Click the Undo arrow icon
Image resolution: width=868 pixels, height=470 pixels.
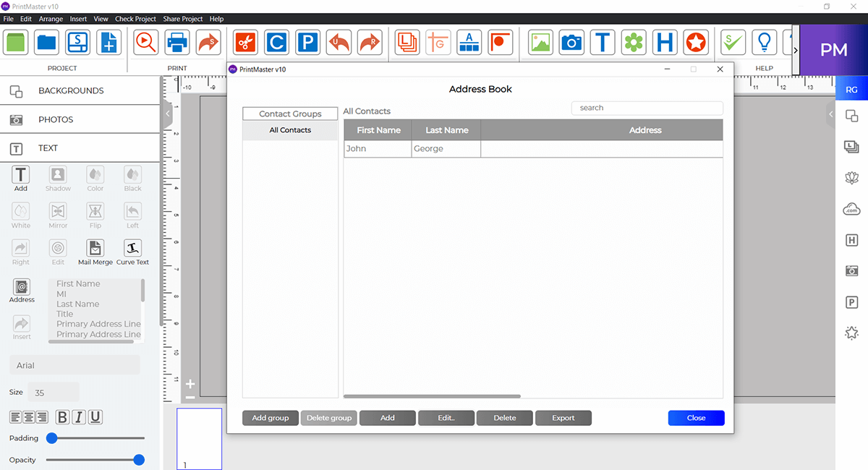coord(339,42)
